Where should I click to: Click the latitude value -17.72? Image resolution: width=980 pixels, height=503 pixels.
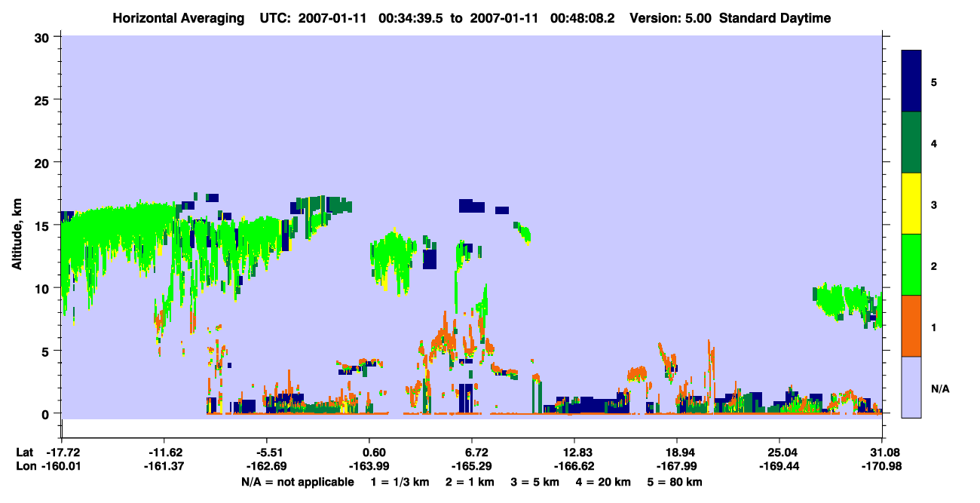click(62, 452)
